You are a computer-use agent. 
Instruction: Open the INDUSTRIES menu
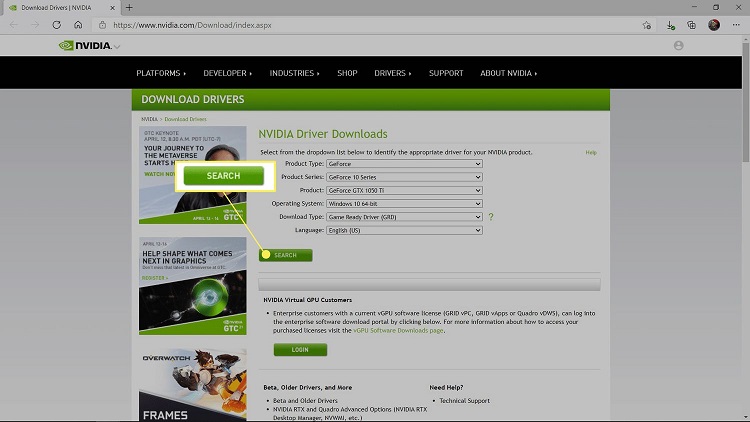294,73
